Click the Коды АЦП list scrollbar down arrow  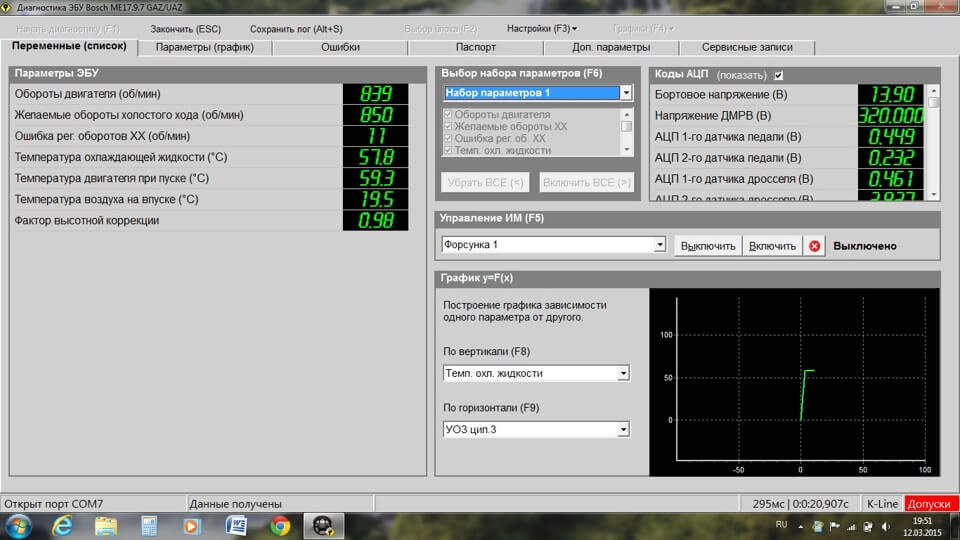934,194
